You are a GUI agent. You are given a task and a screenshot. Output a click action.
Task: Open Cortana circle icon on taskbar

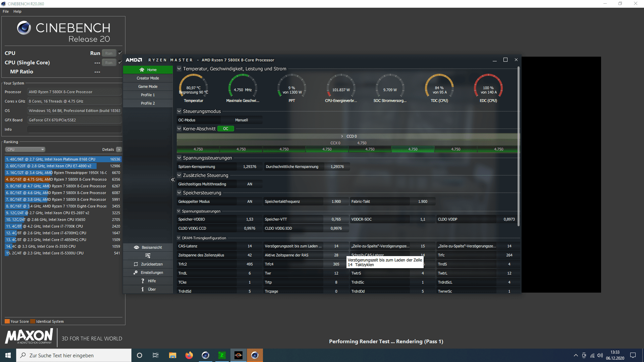pyautogui.click(x=140, y=355)
